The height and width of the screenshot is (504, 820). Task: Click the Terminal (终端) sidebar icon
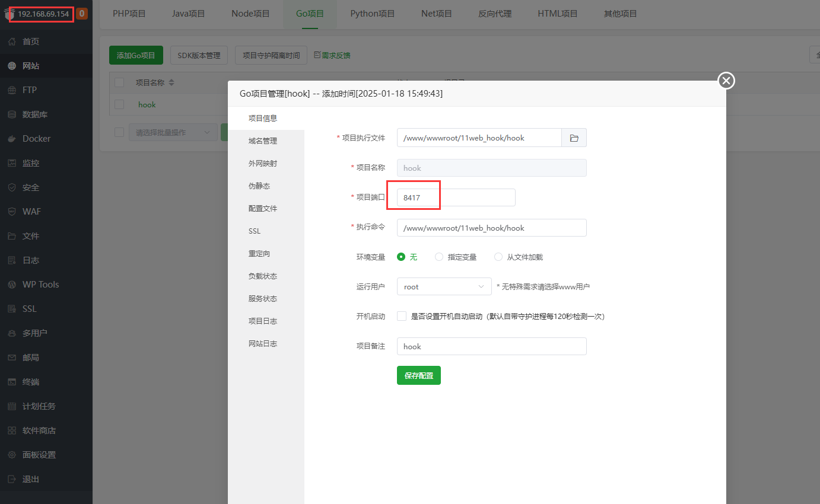12,382
